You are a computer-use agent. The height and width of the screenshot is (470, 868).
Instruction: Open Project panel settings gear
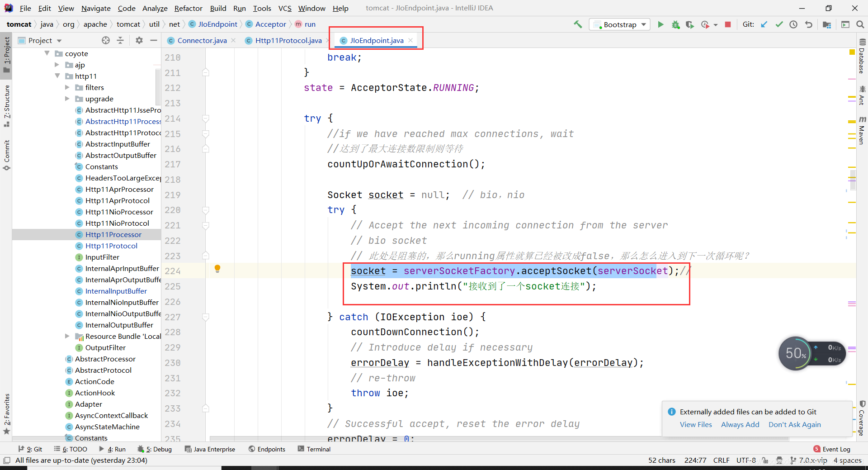tap(139, 40)
